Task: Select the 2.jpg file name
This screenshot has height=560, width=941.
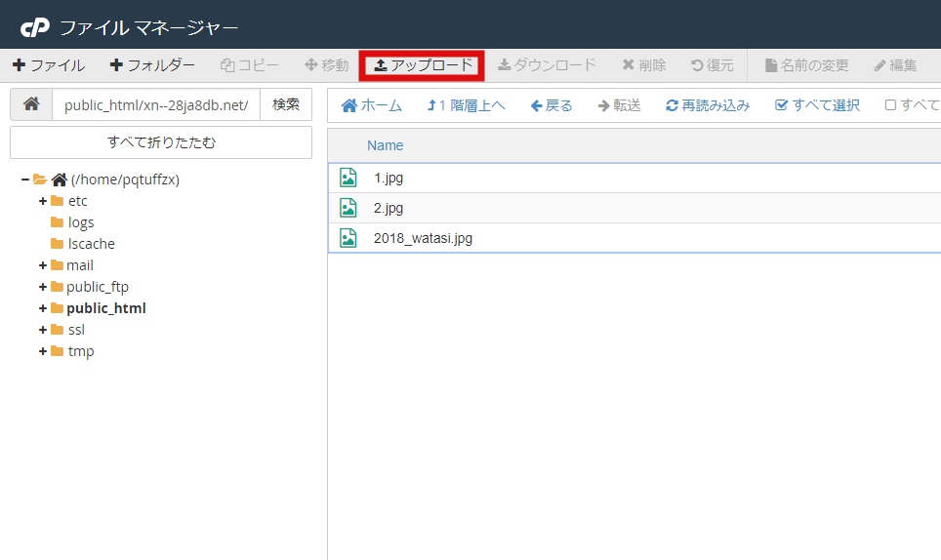Action: coord(389,208)
